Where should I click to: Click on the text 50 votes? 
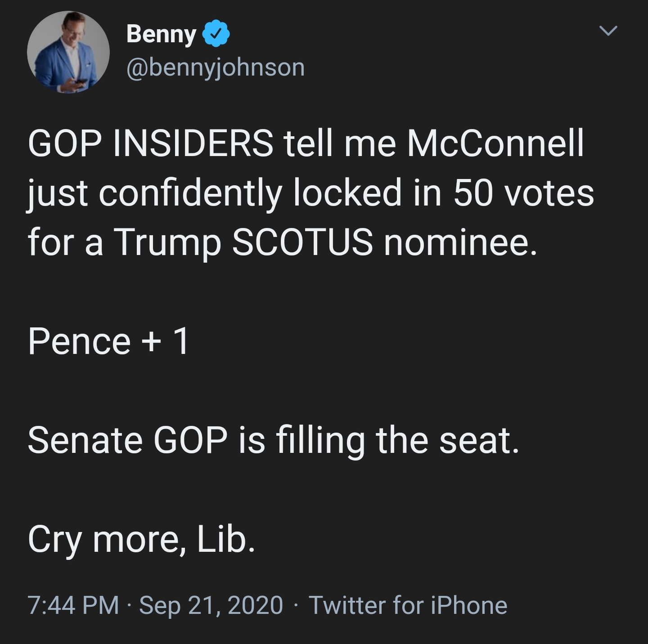coord(523,193)
